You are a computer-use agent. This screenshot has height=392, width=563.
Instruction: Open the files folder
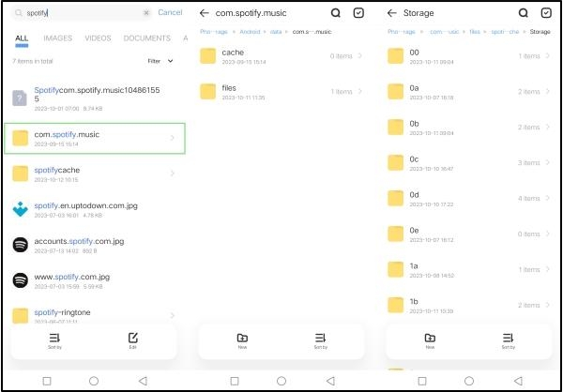tap(281, 92)
